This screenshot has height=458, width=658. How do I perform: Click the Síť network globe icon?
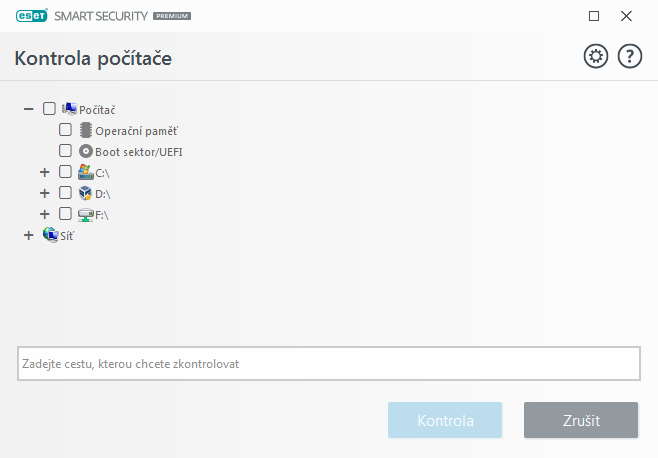(50, 235)
